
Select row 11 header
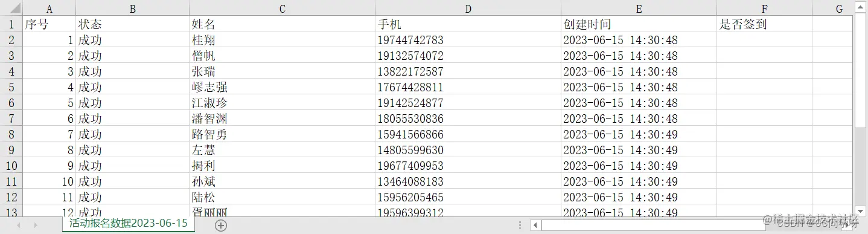point(11,181)
